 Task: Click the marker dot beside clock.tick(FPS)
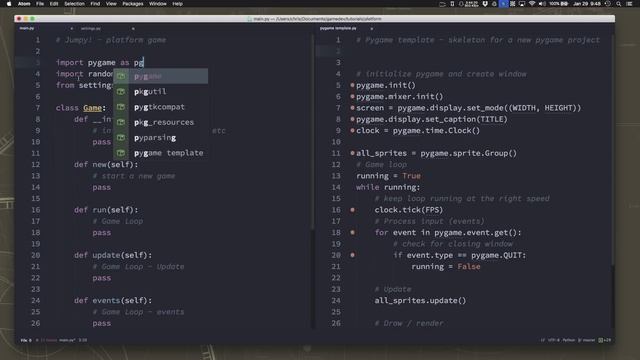point(352,210)
